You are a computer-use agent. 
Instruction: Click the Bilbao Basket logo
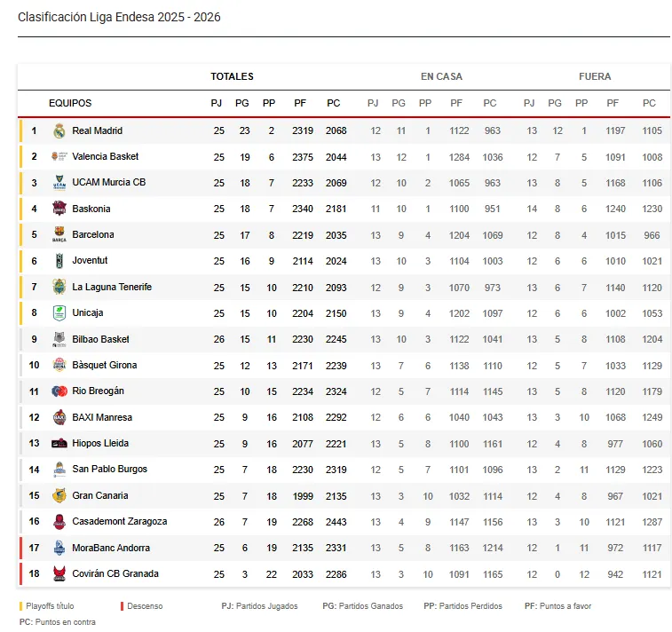59,339
